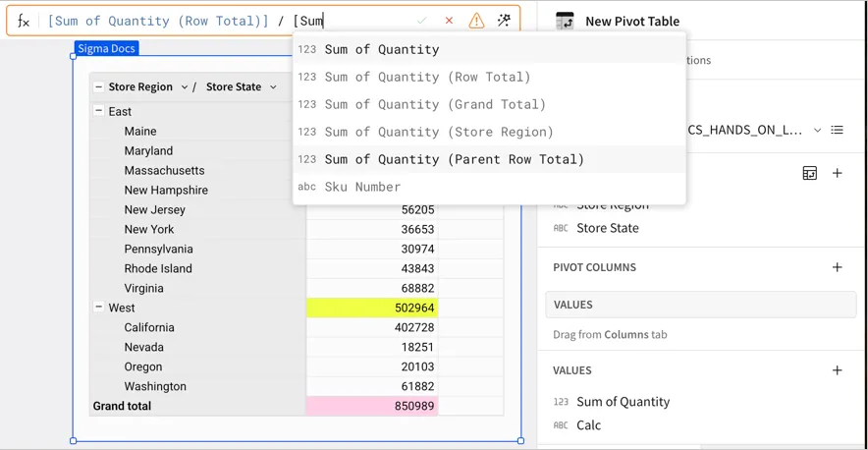This screenshot has height=450, width=868.
Task: Expand the data source dropdown chevron
Action: 817,131
